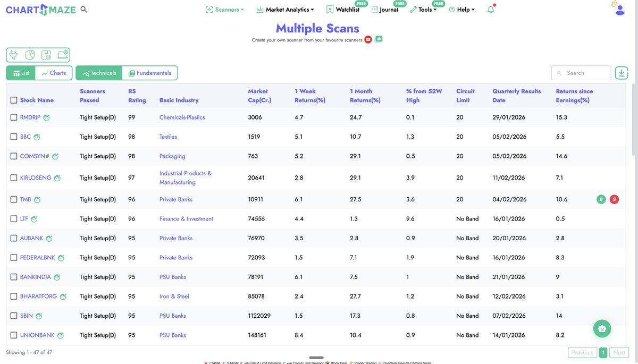Screen dimensions: 638x364
Task: Click the face icon next to COMSYN
Action: point(55,156)
